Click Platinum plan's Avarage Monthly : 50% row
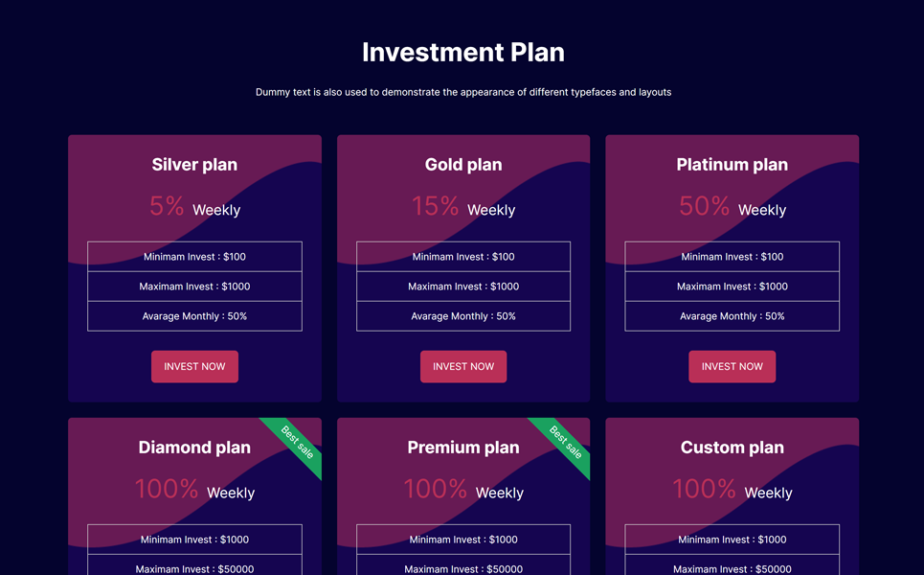This screenshot has height=575, width=924. (x=732, y=316)
